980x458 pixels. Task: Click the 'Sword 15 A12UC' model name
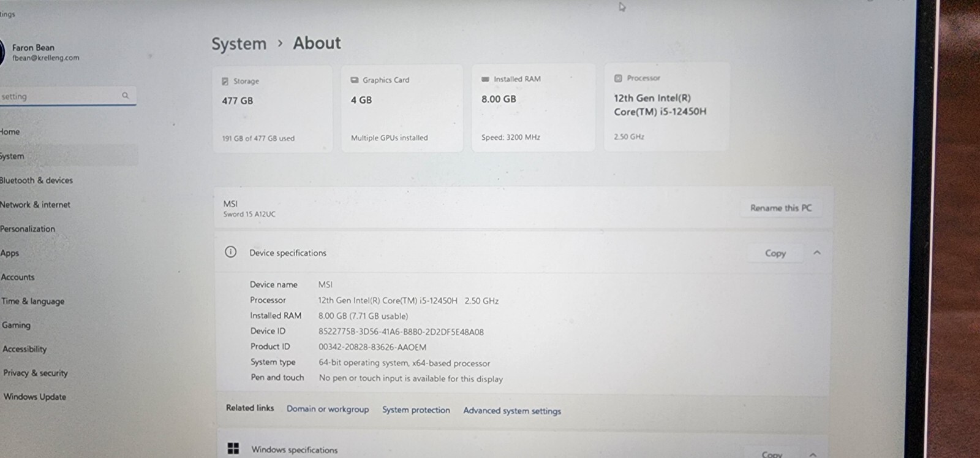click(x=249, y=214)
